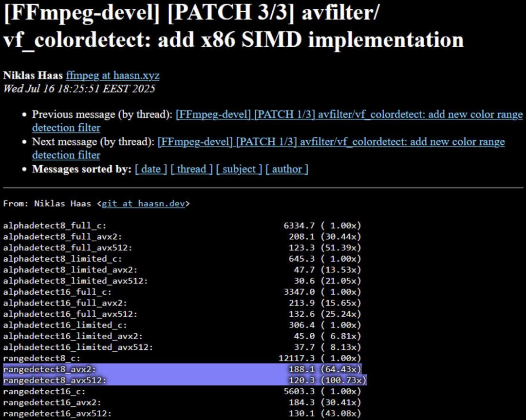Click the rangedetect16_avx512 benchmark label

tap(57, 413)
